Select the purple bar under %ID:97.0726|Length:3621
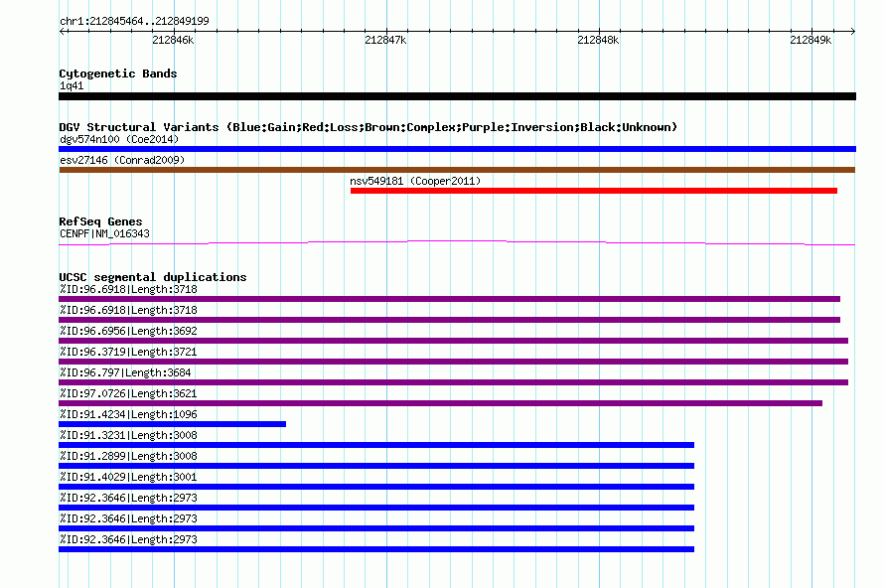Viewport: 884px width, 588px height. coord(440,403)
